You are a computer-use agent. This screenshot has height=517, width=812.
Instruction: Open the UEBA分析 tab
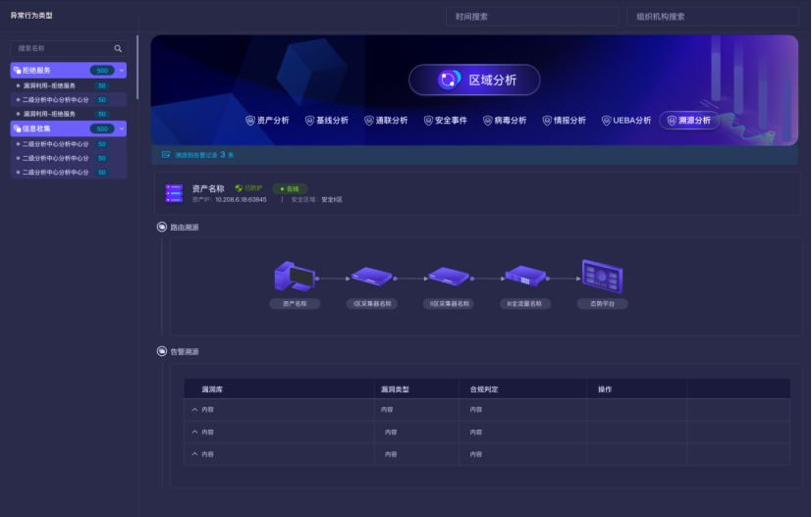tap(625, 121)
